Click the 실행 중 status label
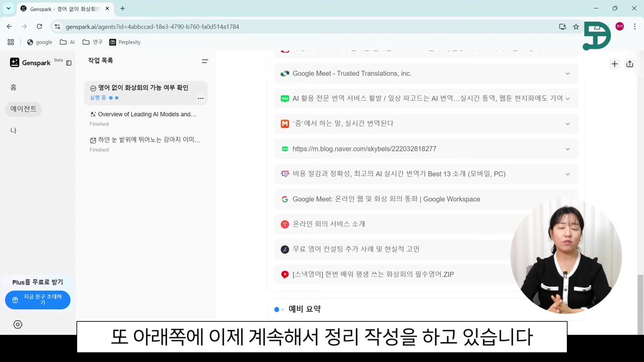 [98, 98]
